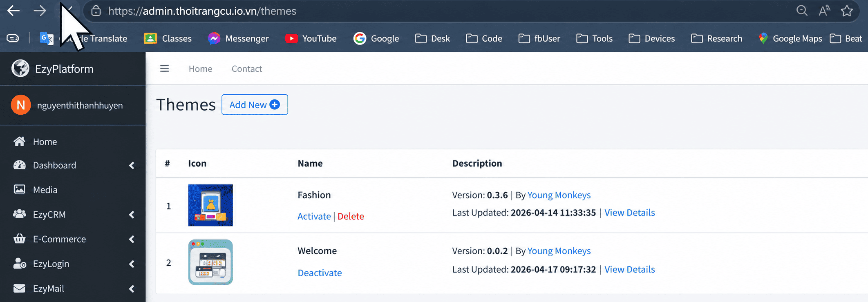This screenshot has width=868, height=302.
Task: Delete the Fashion theme
Action: point(351,216)
